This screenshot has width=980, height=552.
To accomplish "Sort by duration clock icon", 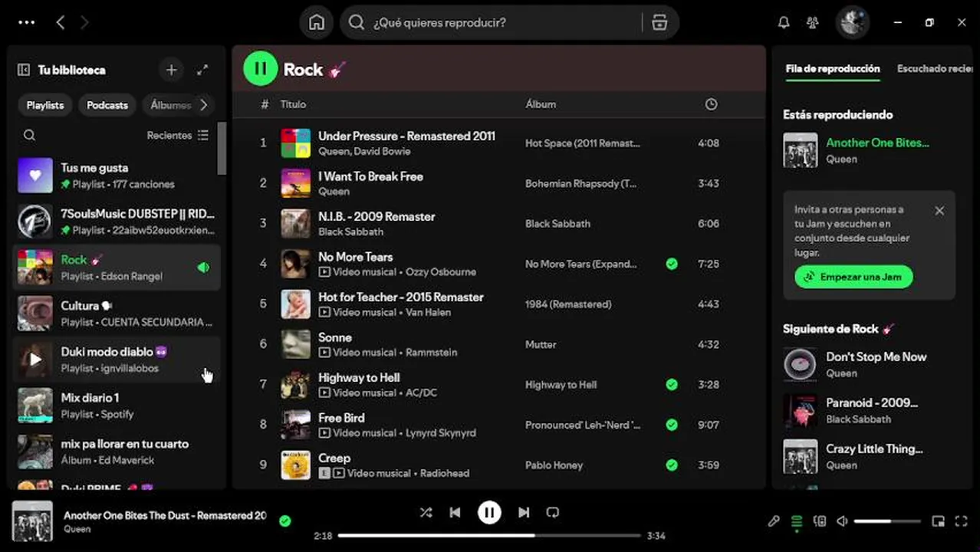I will tap(711, 104).
